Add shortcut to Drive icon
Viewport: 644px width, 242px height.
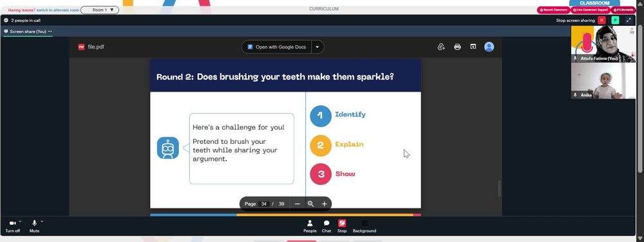(442, 47)
